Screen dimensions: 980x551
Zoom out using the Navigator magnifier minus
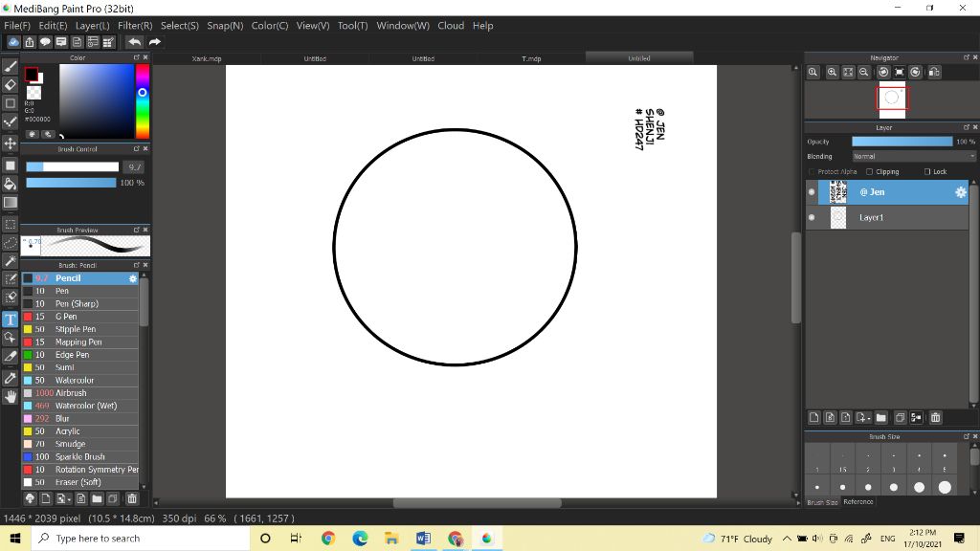[864, 72]
